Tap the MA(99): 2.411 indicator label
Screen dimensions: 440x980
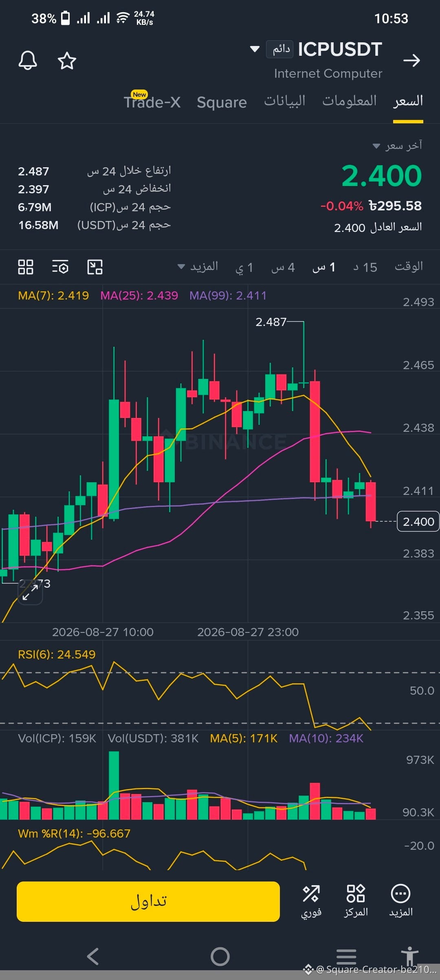click(x=228, y=295)
